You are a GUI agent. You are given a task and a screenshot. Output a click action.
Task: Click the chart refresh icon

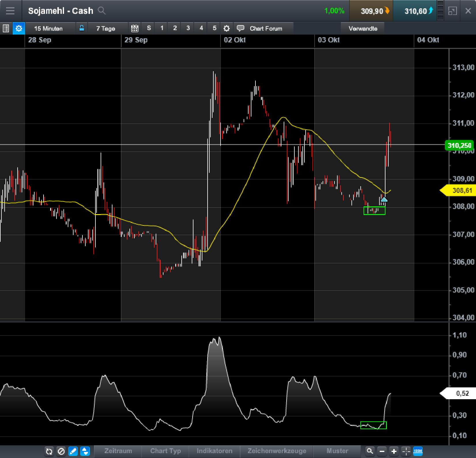point(49,451)
